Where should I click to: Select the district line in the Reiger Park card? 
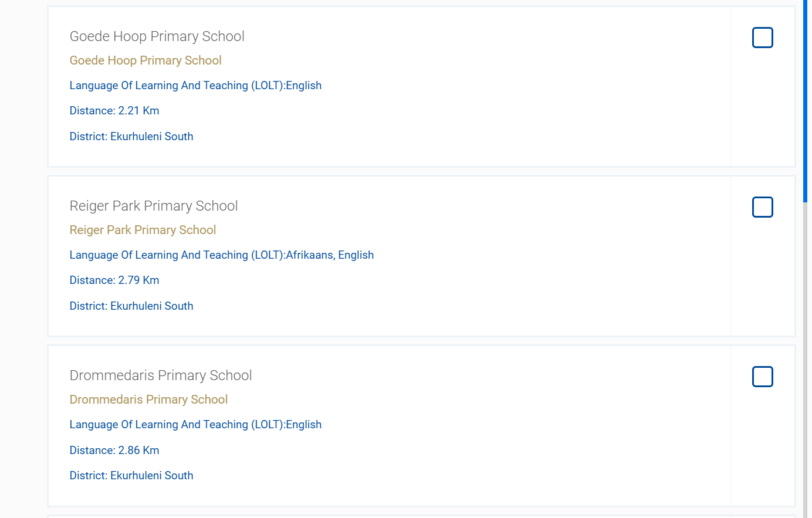pyautogui.click(x=131, y=306)
